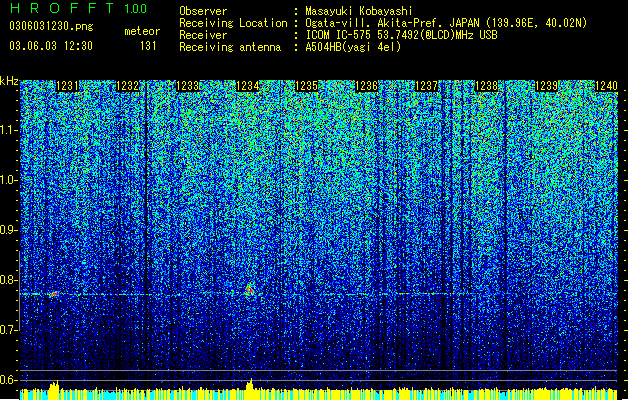Click the 0.8 kHz axis label
The width and height of the screenshot is (629, 400).
9,280
